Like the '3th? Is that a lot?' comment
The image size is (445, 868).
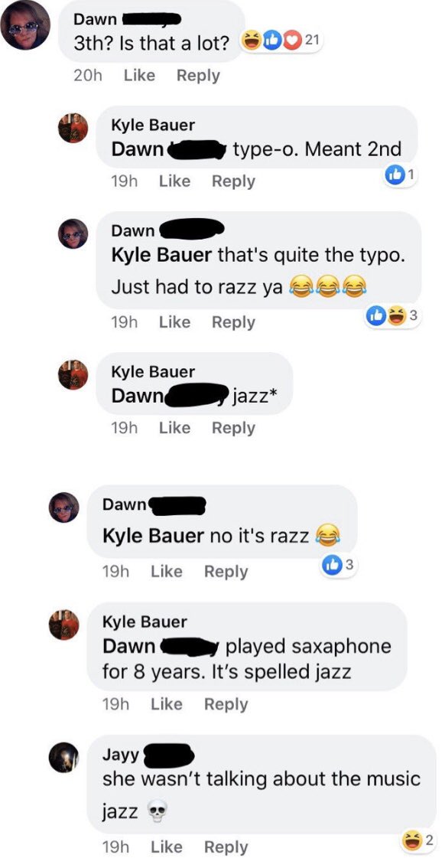click(139, 75)
